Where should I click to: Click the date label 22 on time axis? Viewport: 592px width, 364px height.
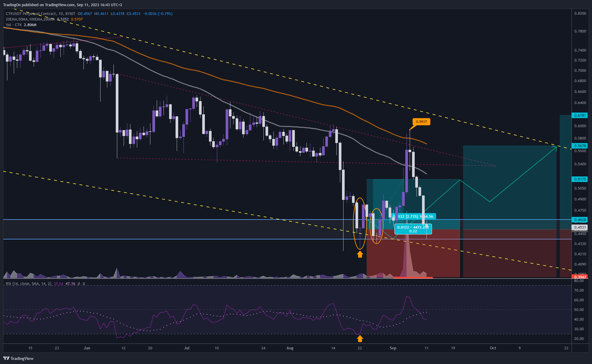pos(360,348)
